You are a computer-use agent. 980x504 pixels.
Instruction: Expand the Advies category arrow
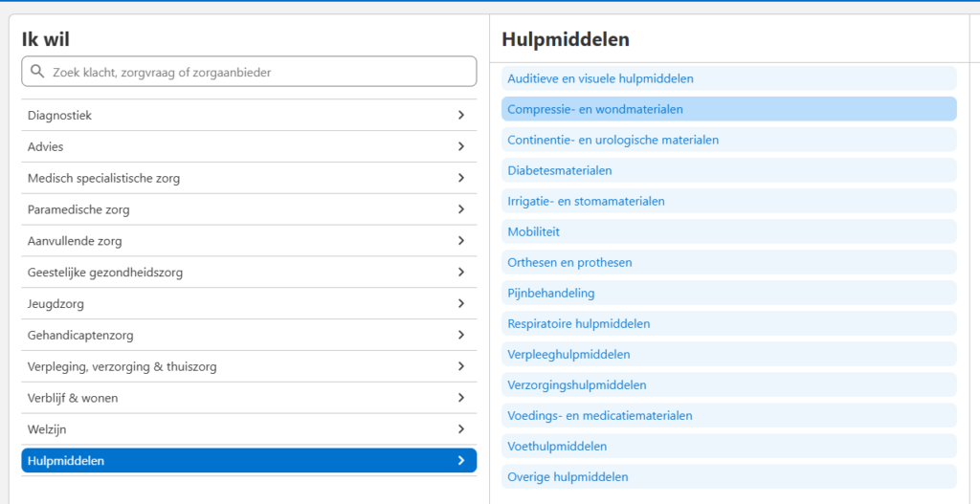coord(461,147)
